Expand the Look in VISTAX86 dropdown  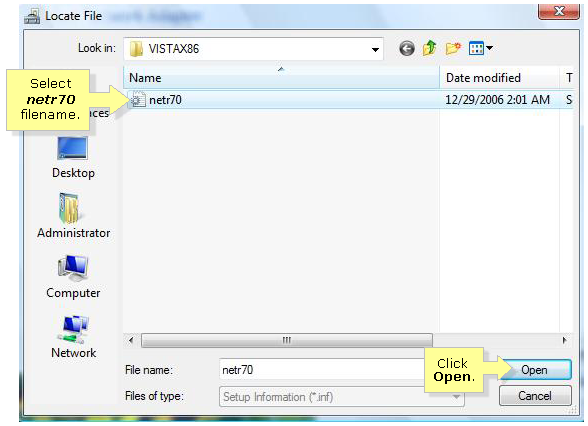375,49
